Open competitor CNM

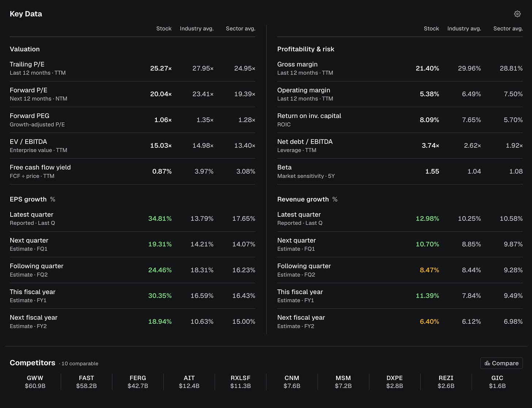[x=292, y=382]
